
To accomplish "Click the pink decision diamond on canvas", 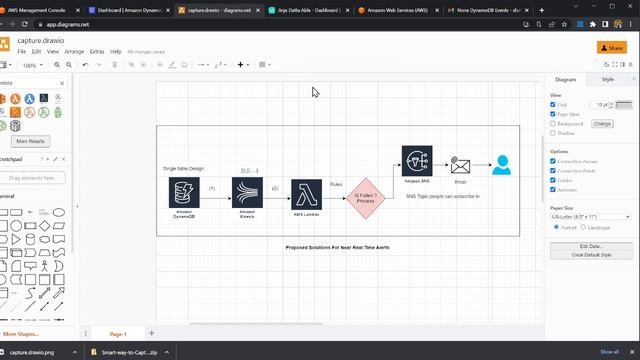I will click(x=365, y=198).
